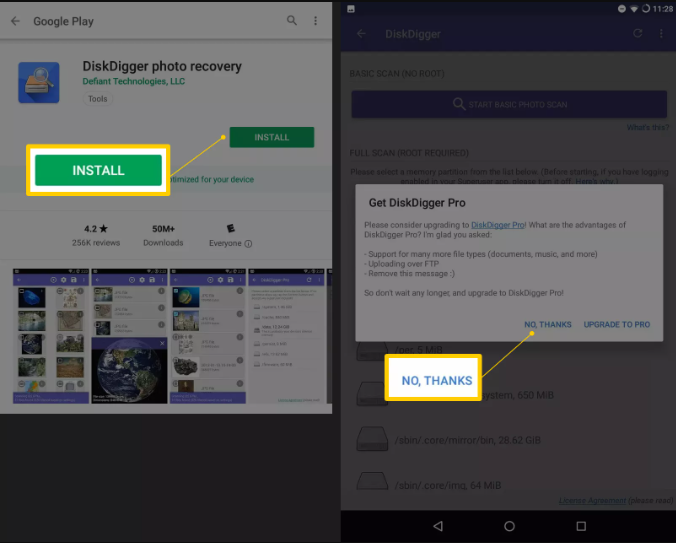Tap the Install button in Google Play
Viewport: 676px width, 543px height.
point(272,137)
